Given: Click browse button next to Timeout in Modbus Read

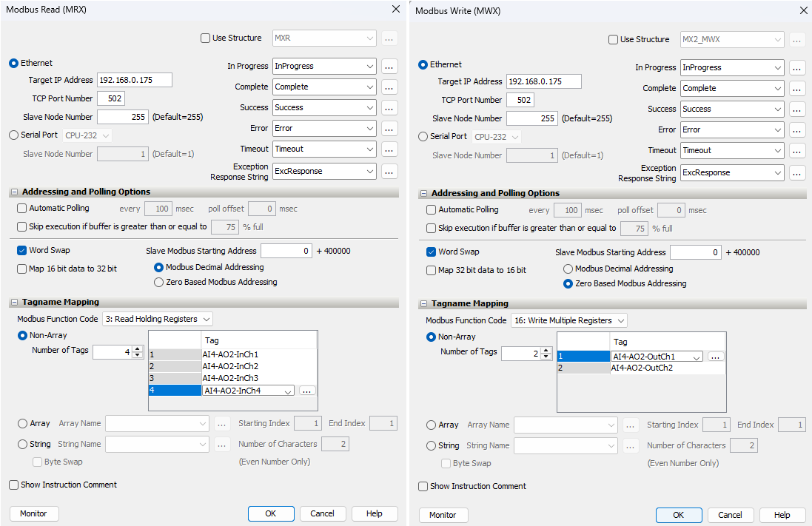Looking at the screenshot, I should click(389, 149).
